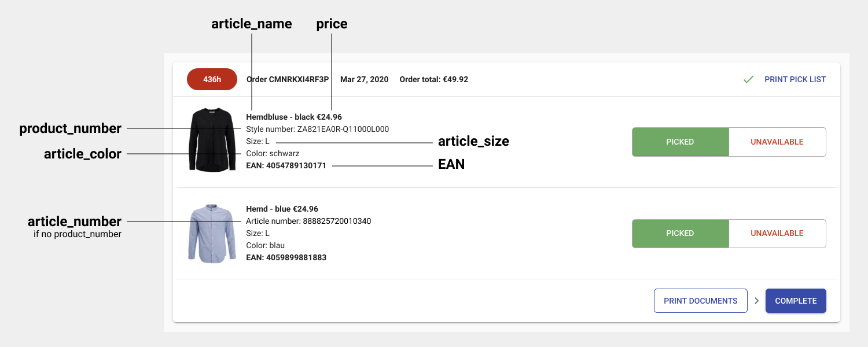Click the Complete button

point(796,301)
